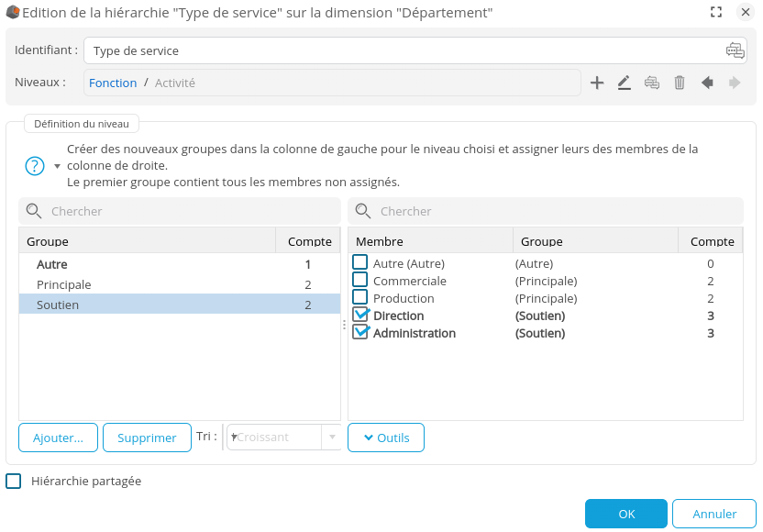This screenshot has height=532, width=763.
Task: Switch to the Activité level
Action: 175,83
